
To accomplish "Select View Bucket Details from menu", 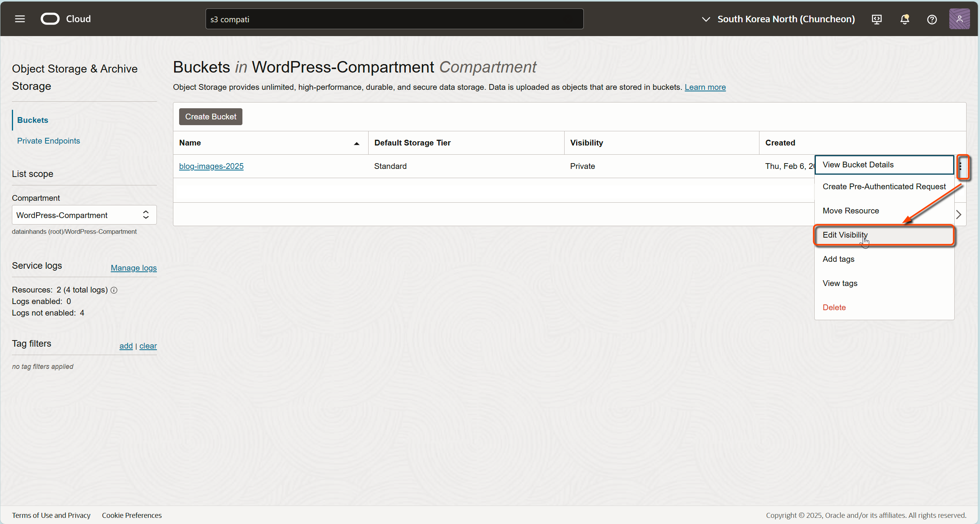I will [884, 165].
